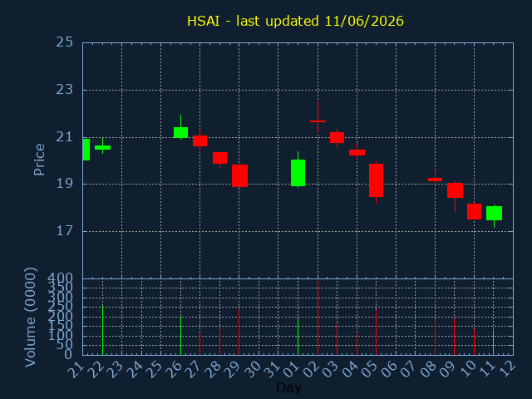Select the red candlestick for day 28
532x399 pixels.
(x=219, y=158)
